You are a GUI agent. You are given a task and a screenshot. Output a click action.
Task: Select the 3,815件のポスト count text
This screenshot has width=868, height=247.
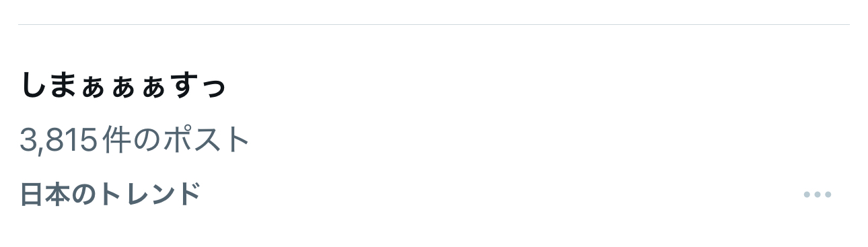(135, 140)
